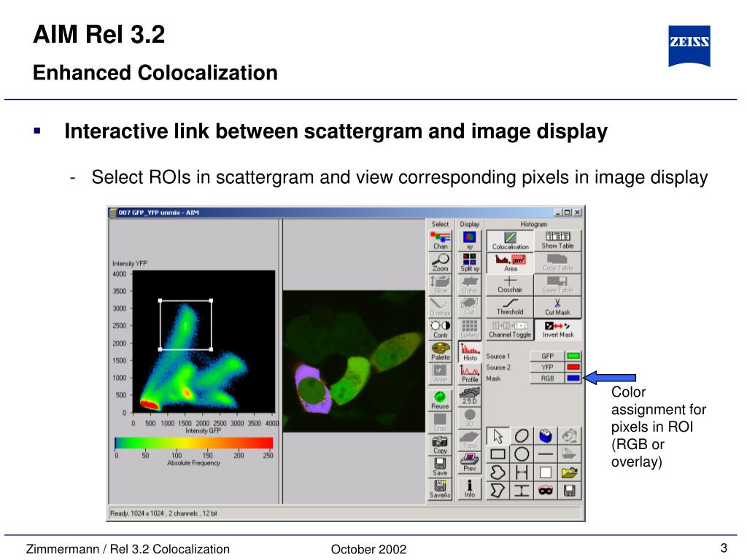Click the green Source 1 color swatch
The height and width of the screenshot is (560, 747).
(x=573, y=356)
